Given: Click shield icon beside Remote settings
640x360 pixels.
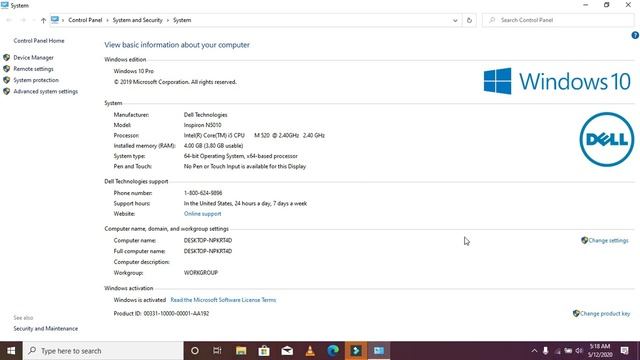Looking at the screenshot, I should [x=7, y=69].
